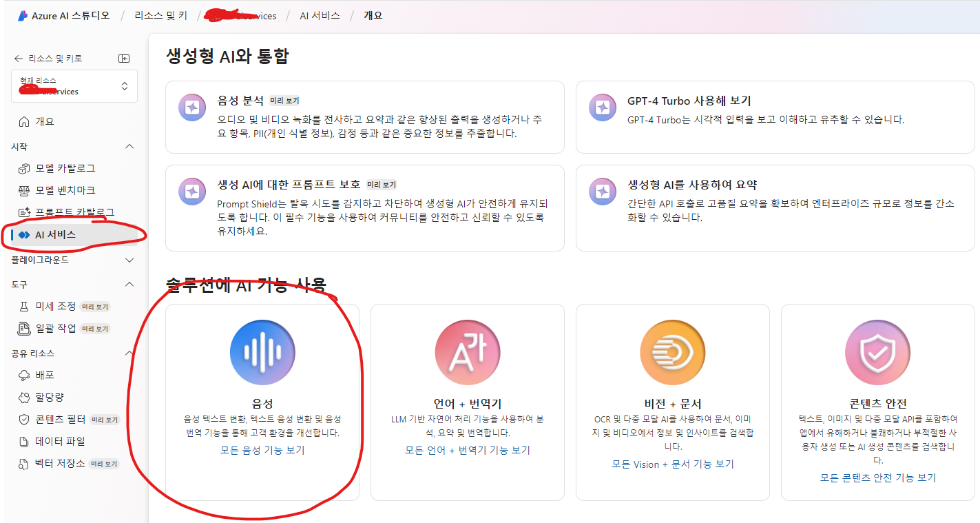Open 모든 언어 + 번역기 기능 보기 link
This screenshot has height=523, width=980.
tap(468, 450)
